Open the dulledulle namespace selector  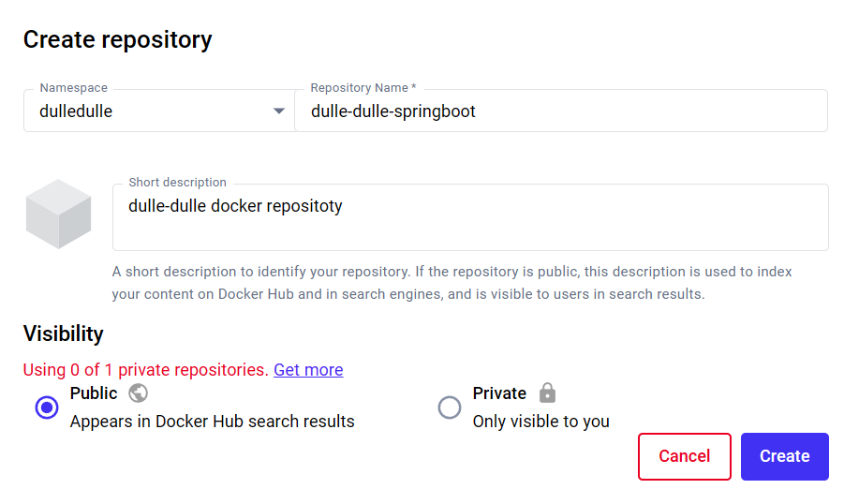tap(159, 111)
